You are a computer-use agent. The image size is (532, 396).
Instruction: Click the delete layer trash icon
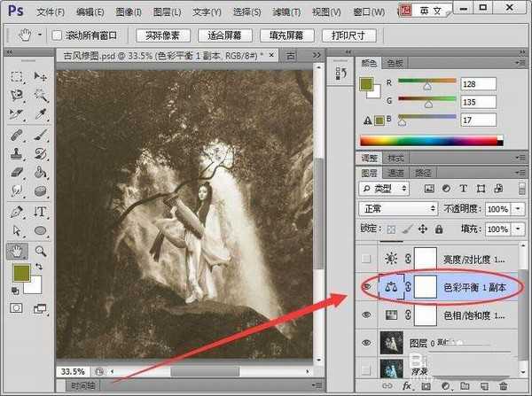point(502,387)
